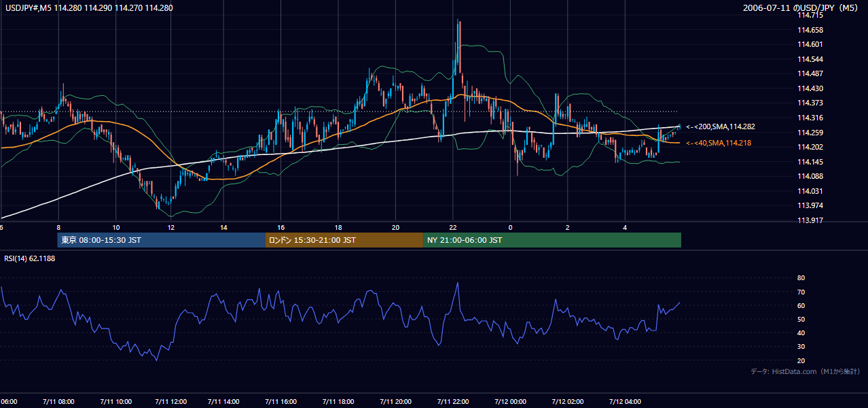Click RSI axis level 40
The image size is (868, 408).
click(x=801, y=333)
